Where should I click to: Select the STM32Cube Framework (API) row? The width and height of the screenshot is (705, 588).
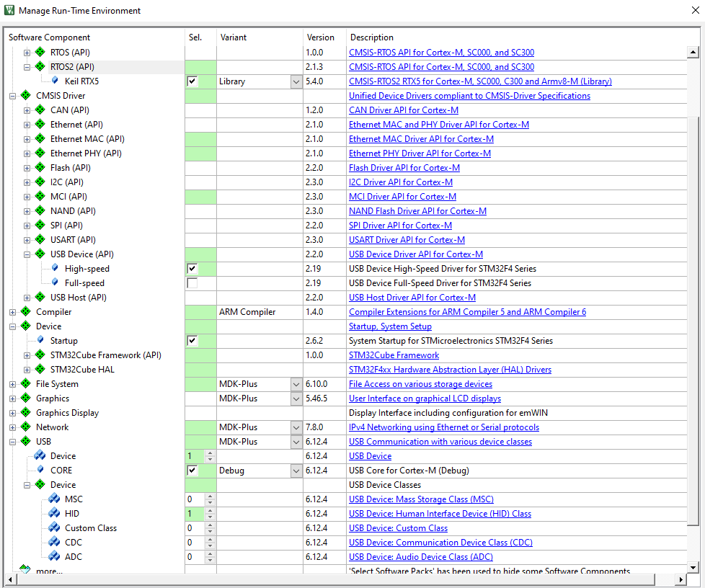[x=106, y=355]
